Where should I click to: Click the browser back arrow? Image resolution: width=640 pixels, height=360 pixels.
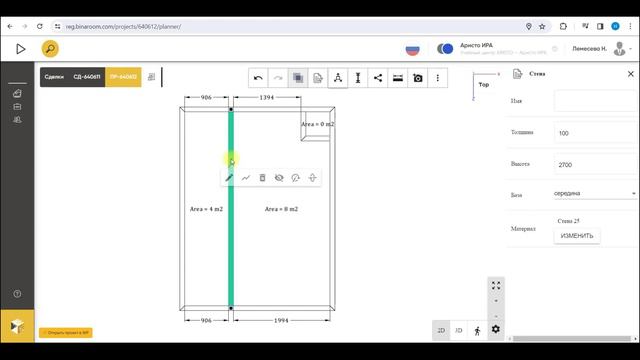[x=10, y=26]
